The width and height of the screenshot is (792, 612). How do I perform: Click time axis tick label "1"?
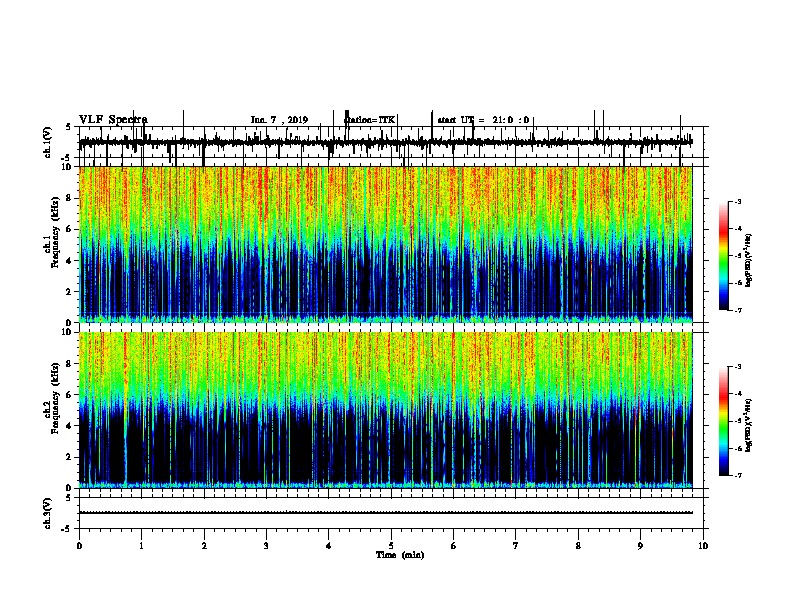tap(141, 546)
